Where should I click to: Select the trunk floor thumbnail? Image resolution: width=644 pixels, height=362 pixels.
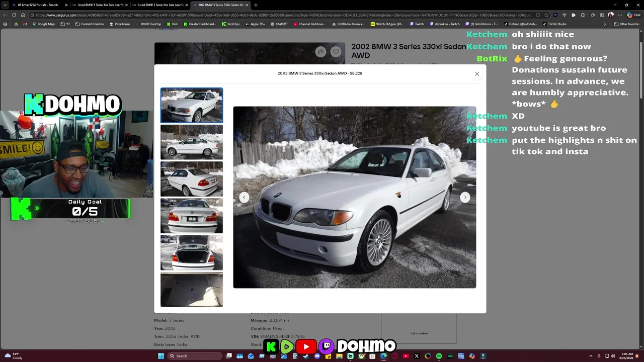coord(192,290)
